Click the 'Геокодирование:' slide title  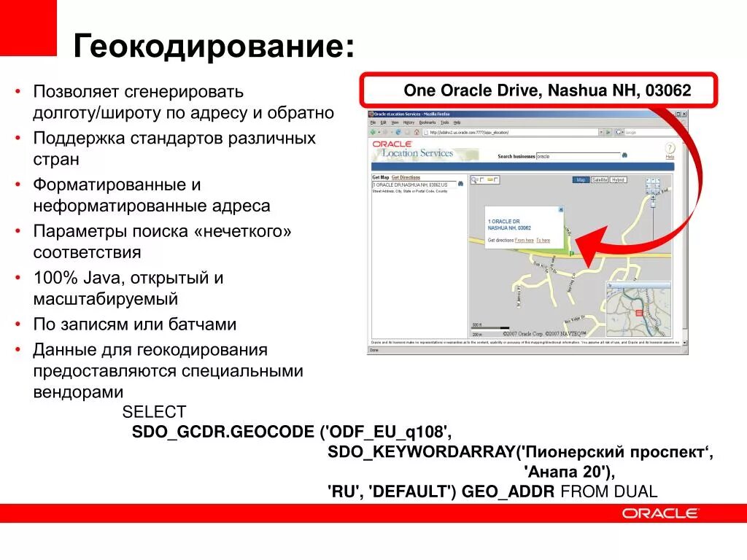tap(214, 46)
